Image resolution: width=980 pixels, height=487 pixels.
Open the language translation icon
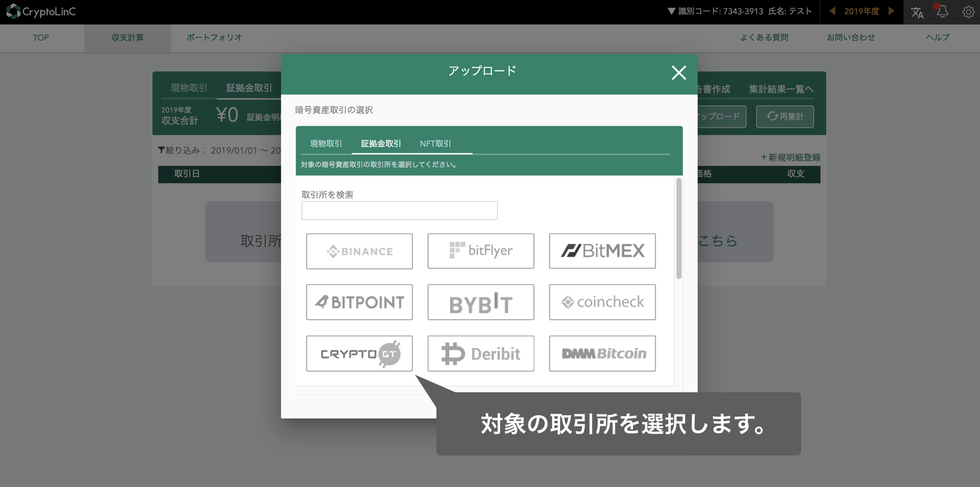point(917,12)
